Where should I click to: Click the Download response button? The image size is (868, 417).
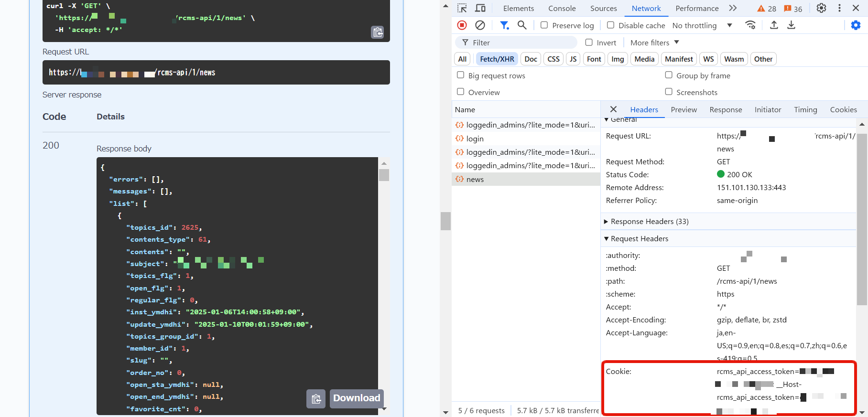[357, 398]
